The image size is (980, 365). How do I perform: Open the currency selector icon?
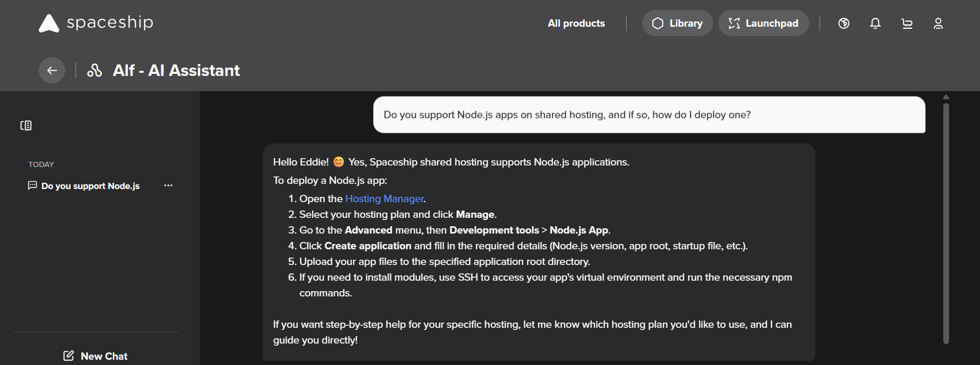pos(844,23)
